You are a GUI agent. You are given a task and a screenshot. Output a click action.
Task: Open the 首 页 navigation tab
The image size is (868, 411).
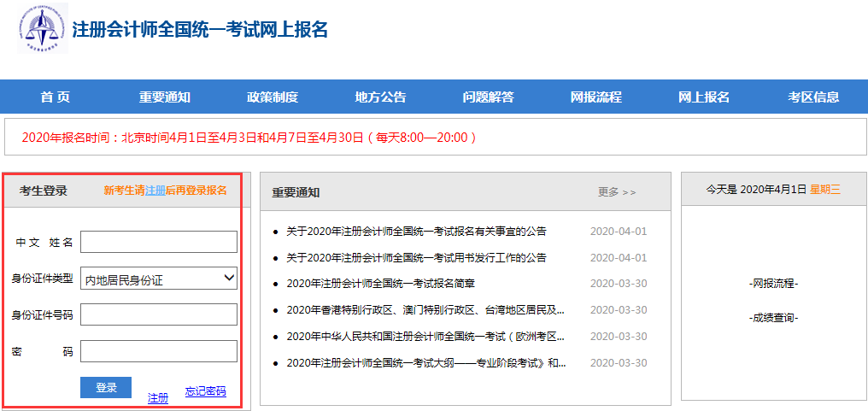pyautogui.click(x=56, y=97)
